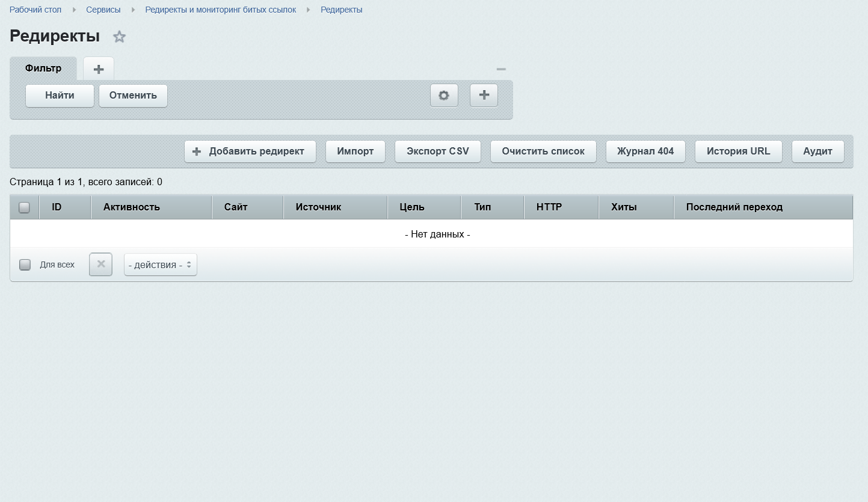Image resolution: width=868 pixels, height=502 pixels.
Task: Go to Рабочий стол breadcrumb link
Action: pyautogui.click(x=35, y=10)
